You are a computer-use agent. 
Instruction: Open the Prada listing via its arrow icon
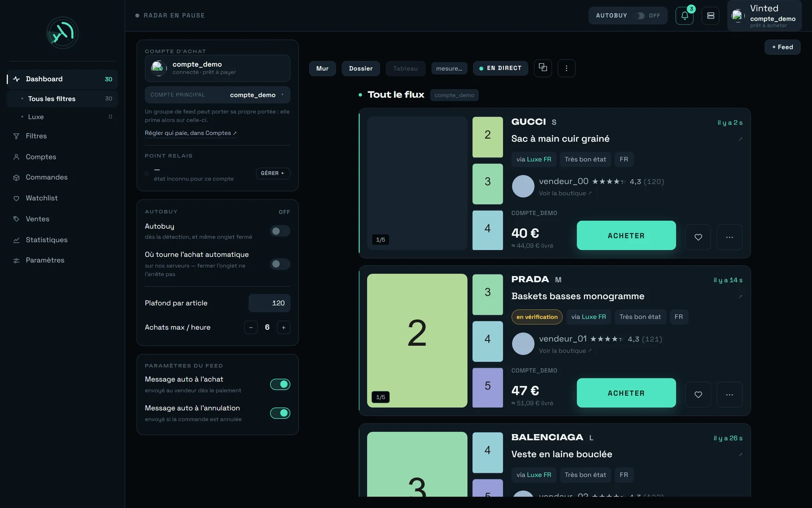740,296
